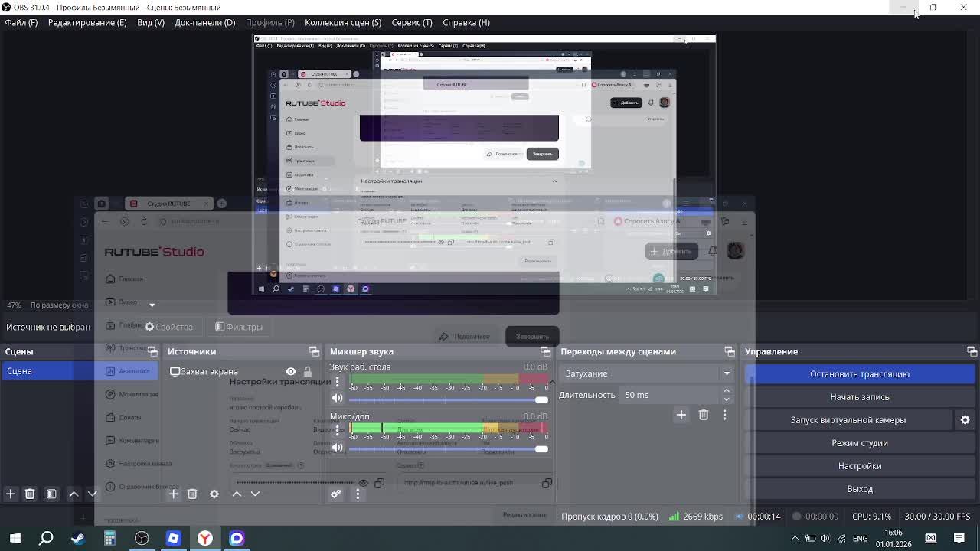
Task: Open source properties gear in Sources panel
Action: coord(214,494)
